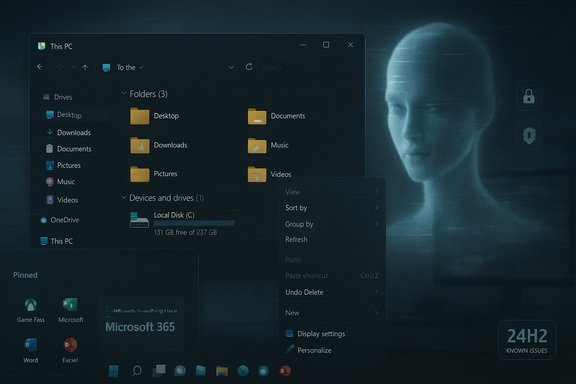
Task: Click the teal globe icon on taskbar
Action: coord(243,371)
